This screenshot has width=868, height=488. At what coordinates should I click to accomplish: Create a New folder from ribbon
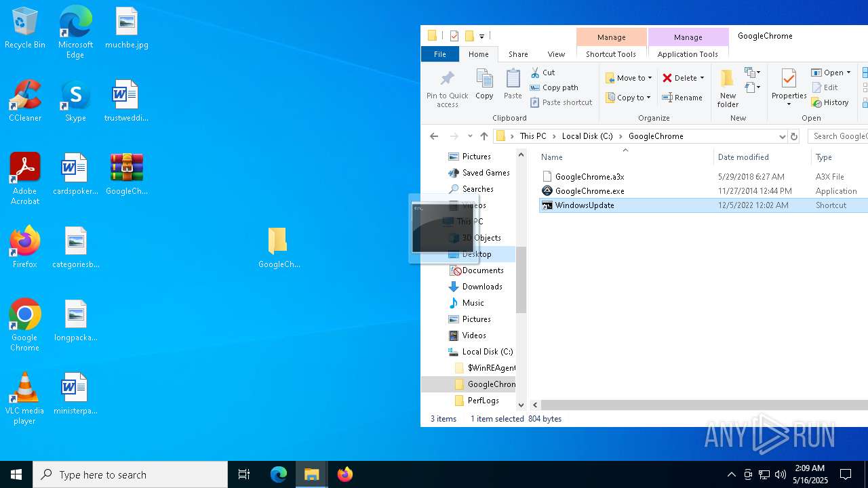pos(728,88)
